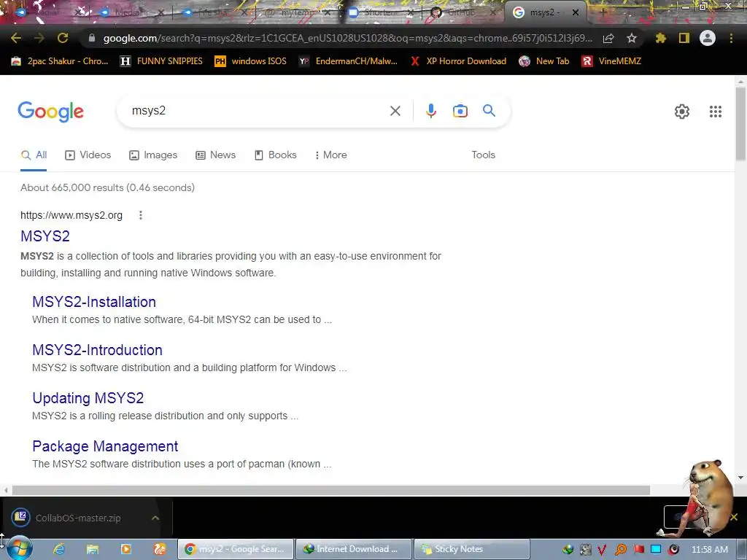This screenshot has width=747, height=560.
Task: Open Chrome's three-dot menu
Action: 731,38
